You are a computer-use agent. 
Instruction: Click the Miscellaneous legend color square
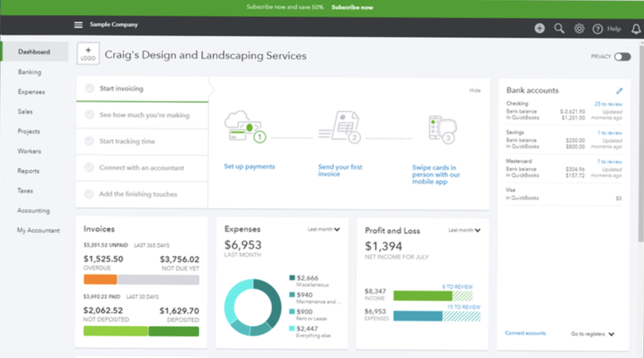point(292,278)
